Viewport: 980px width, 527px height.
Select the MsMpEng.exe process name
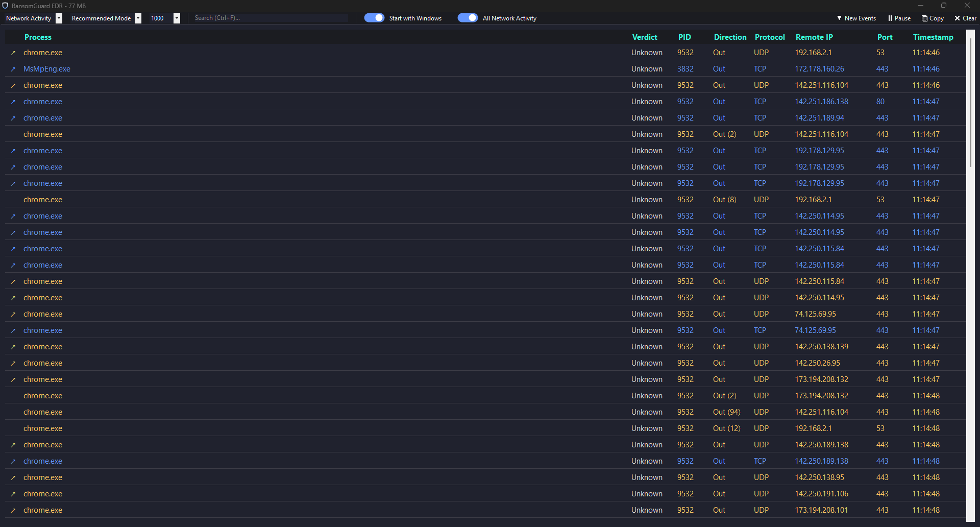[47, 69]
